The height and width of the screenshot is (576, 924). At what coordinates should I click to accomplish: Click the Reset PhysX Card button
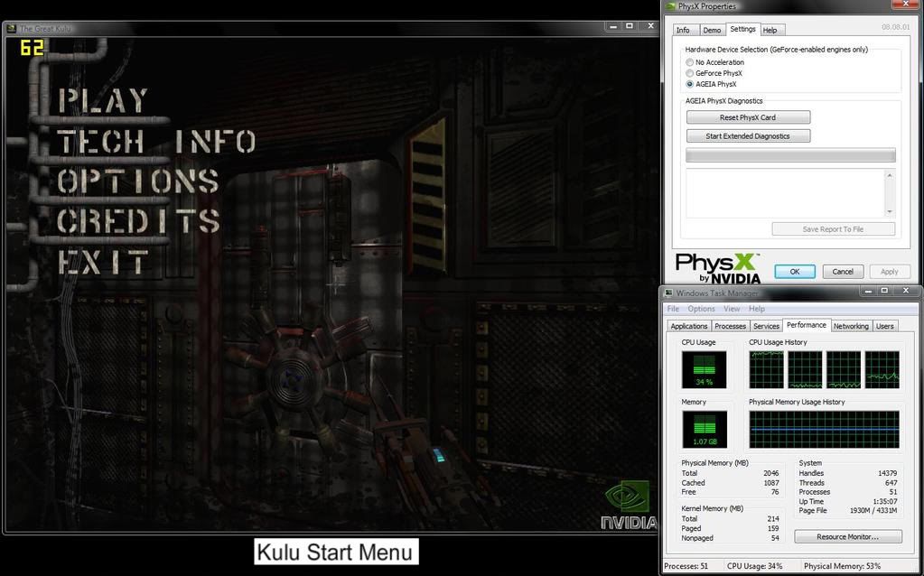[x=748, y=116]
